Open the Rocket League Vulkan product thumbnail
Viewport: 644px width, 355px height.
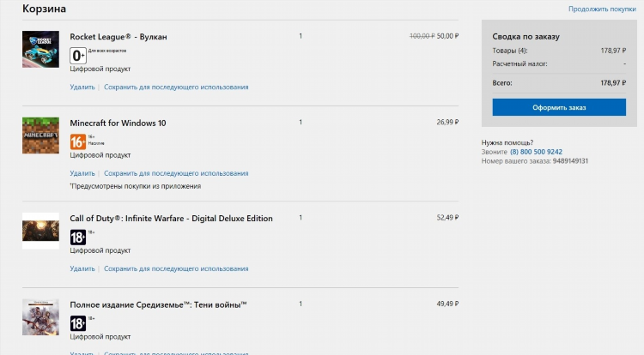coord(40,49)
